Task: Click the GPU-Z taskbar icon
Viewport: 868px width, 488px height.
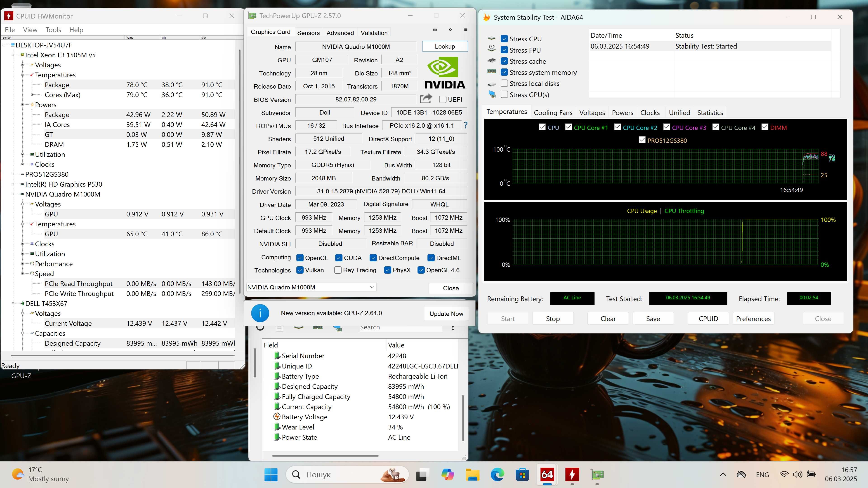Action: tap(597, 474)
